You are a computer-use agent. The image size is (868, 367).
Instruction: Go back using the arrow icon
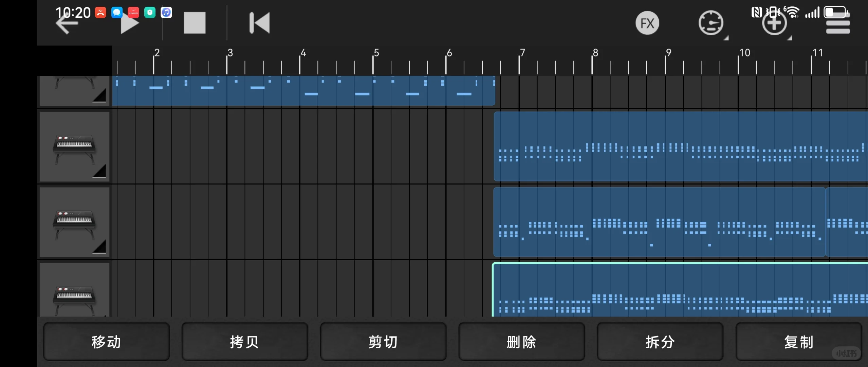(66, 22)
